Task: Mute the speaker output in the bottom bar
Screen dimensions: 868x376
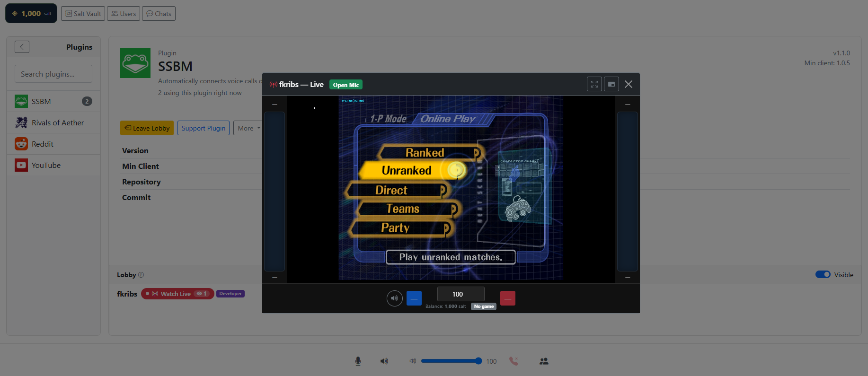Action: pyautogui.click(x=384, y=361)
